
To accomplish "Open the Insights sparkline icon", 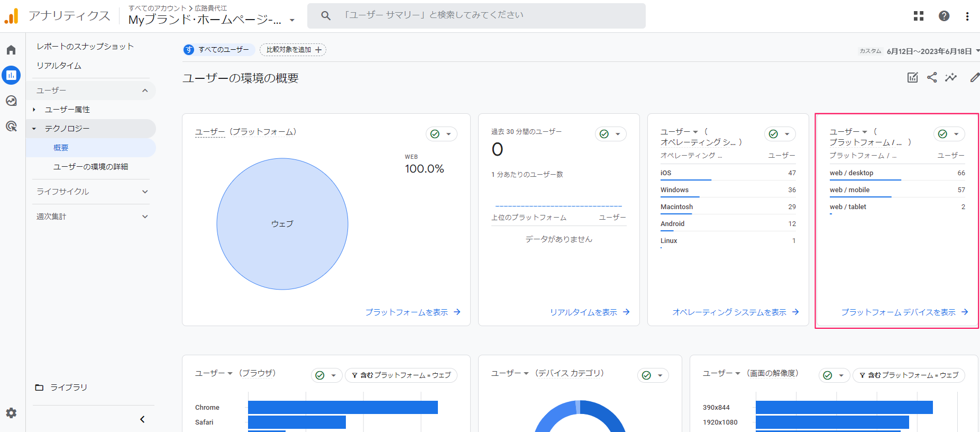I will [951, 78].
